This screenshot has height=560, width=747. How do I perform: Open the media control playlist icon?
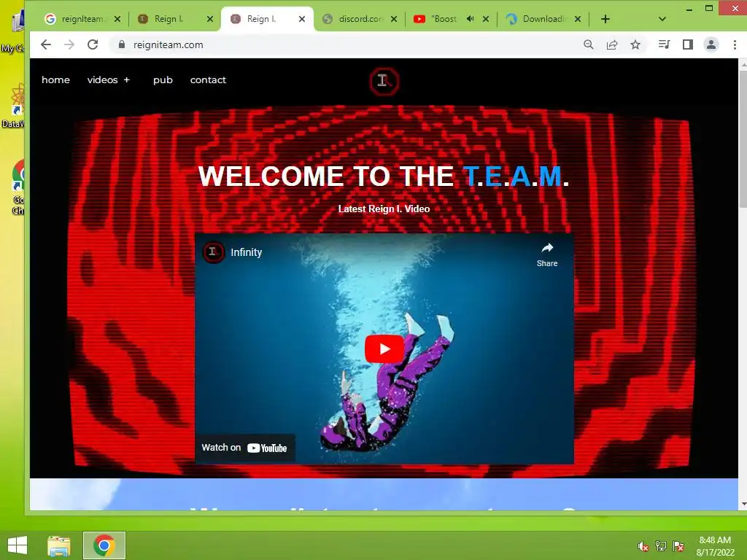pyautogui.click(x=664, y=44)
